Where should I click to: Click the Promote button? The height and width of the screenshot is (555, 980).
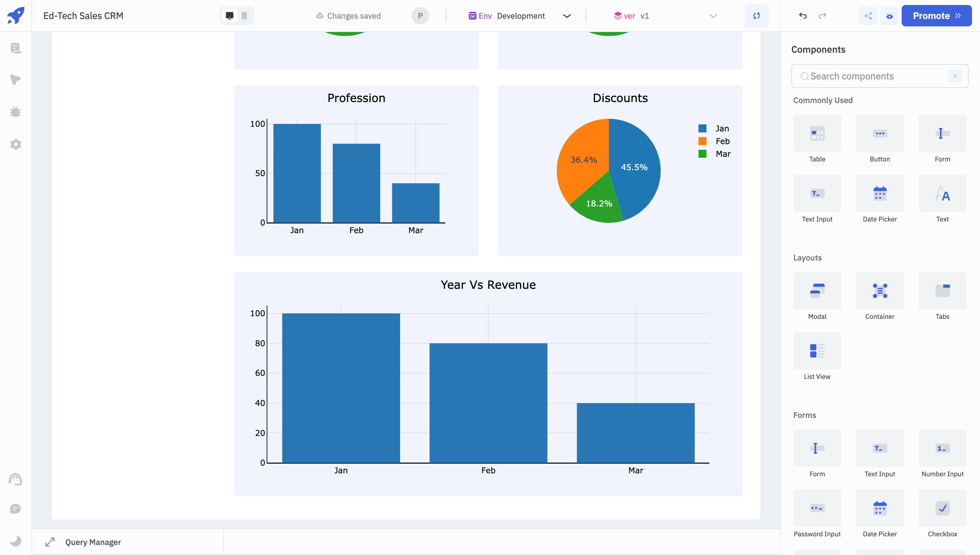pos(936,16)
